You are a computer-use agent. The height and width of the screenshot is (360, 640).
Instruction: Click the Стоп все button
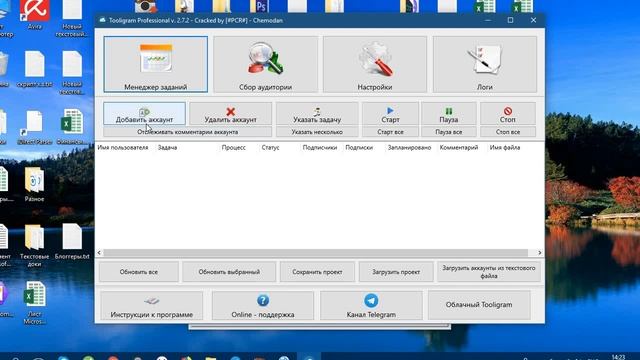pos(508,132)
